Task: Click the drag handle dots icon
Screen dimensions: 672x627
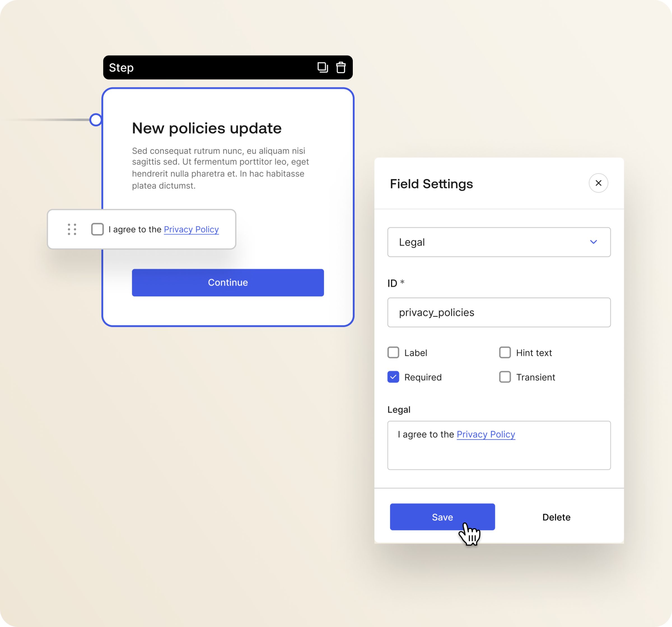Action: [x=72, y=229]
